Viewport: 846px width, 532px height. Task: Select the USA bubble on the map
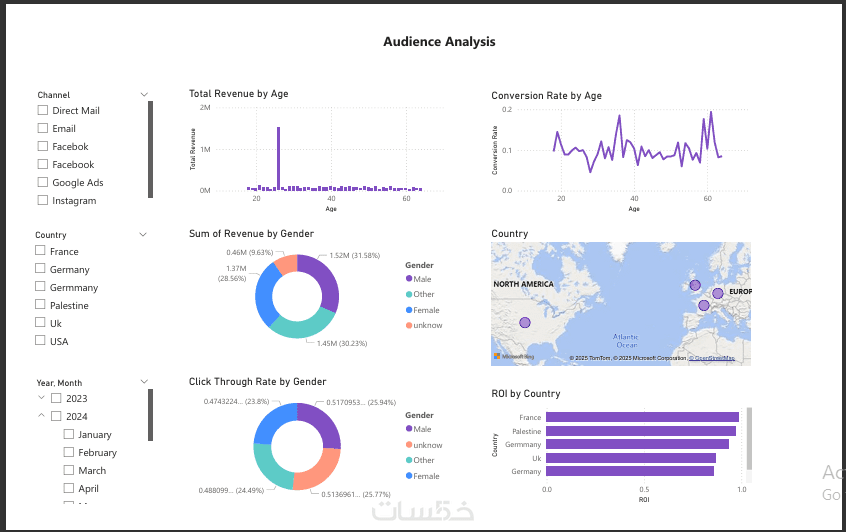[x=524, y=323]
